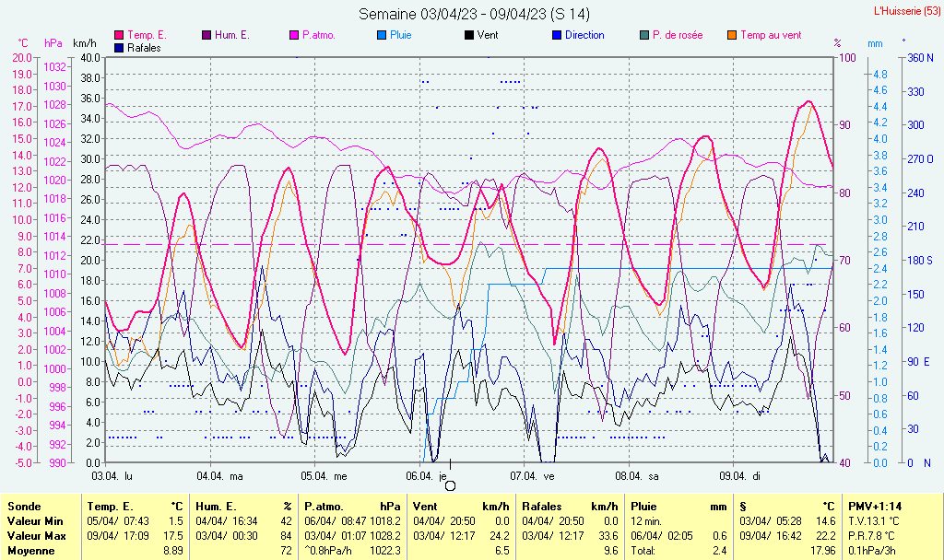The height and width of the screenshot is (560, 944).
Task: Click the Vent km/h column header in table
Action: click(461, 507)
